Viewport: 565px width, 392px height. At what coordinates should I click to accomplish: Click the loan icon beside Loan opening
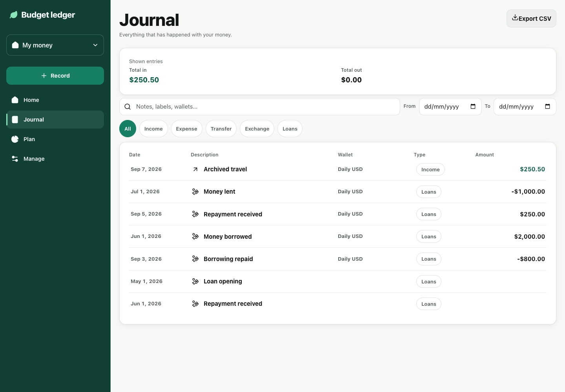(195, 281)
